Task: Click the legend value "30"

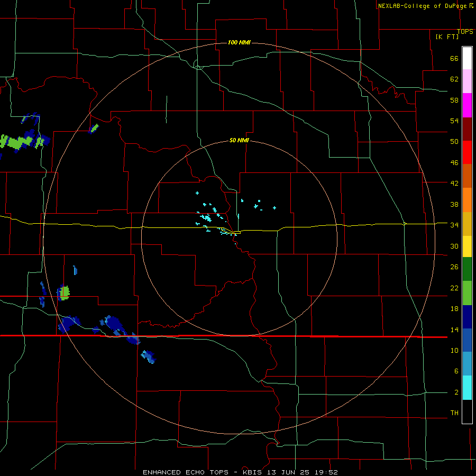Action: coord(454,246)
